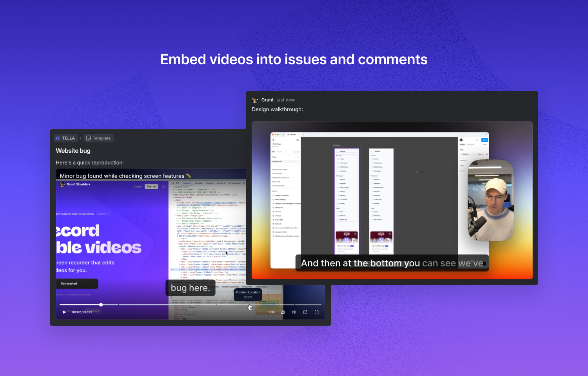Play the Website bug video
588x376 pixels.
click(64, 312)
